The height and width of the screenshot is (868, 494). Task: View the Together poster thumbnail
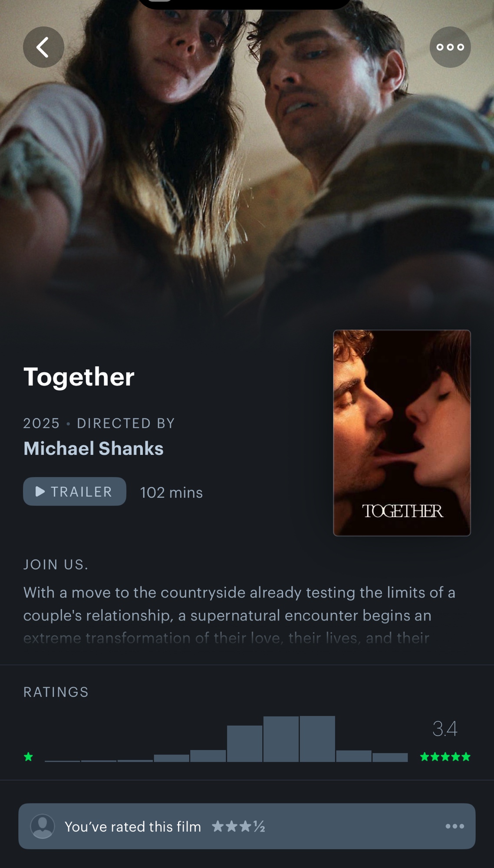(x=402, y=433)
